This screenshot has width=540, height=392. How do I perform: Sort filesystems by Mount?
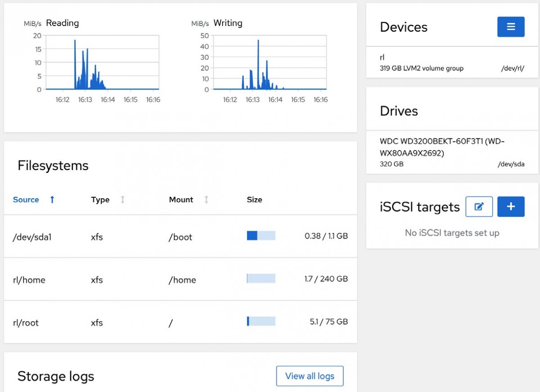[181, 199]
